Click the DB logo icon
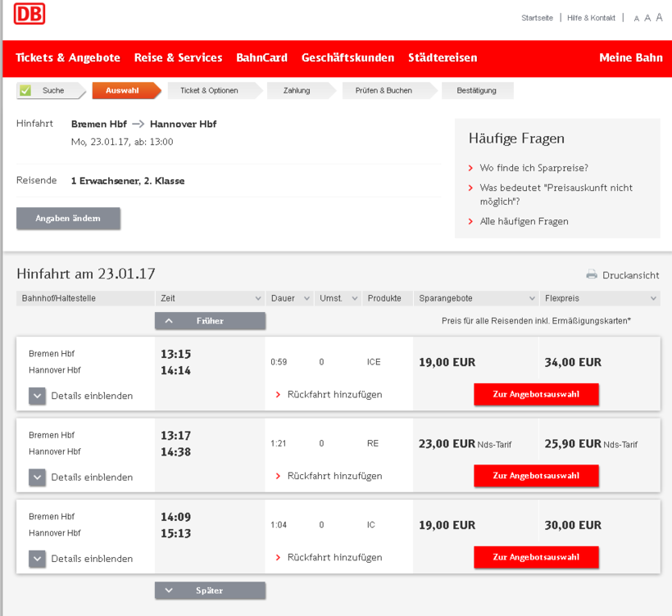This screenshot has height=616, width=672. coord(30,14)
